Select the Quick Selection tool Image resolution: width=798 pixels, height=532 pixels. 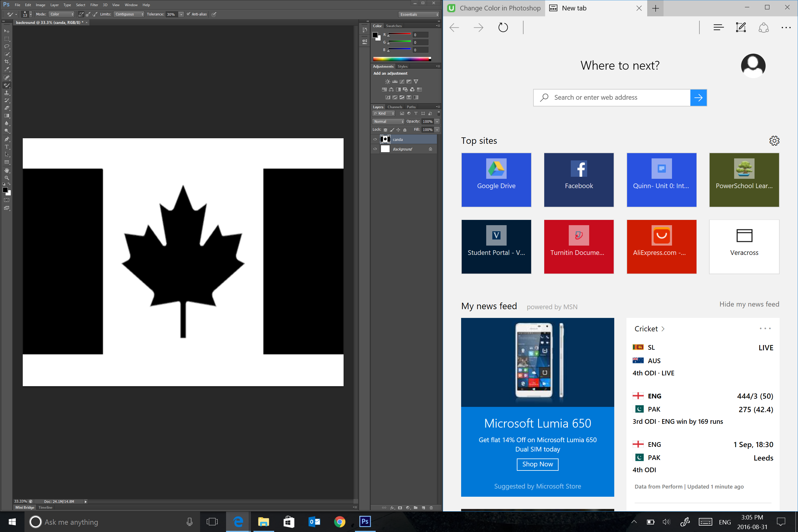[7, 54]
